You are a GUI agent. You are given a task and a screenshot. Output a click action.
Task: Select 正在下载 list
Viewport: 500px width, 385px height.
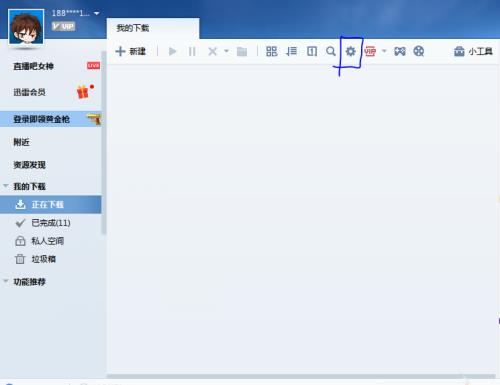click(x=51, y=204)
